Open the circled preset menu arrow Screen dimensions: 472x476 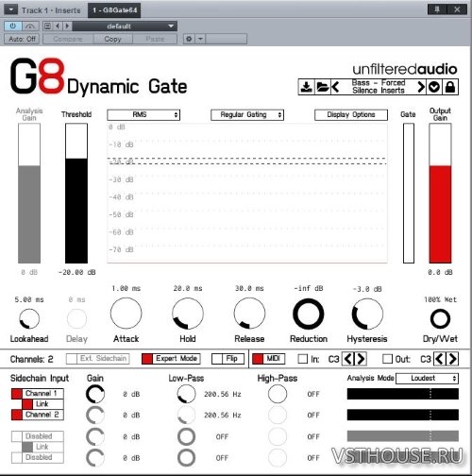(x=434, y=87)
